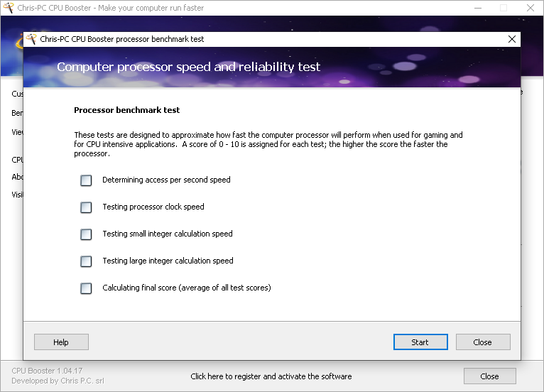Click 'Testing processor clock speed' label
This screenshot has width=544, height=392.
coord(153,207)
